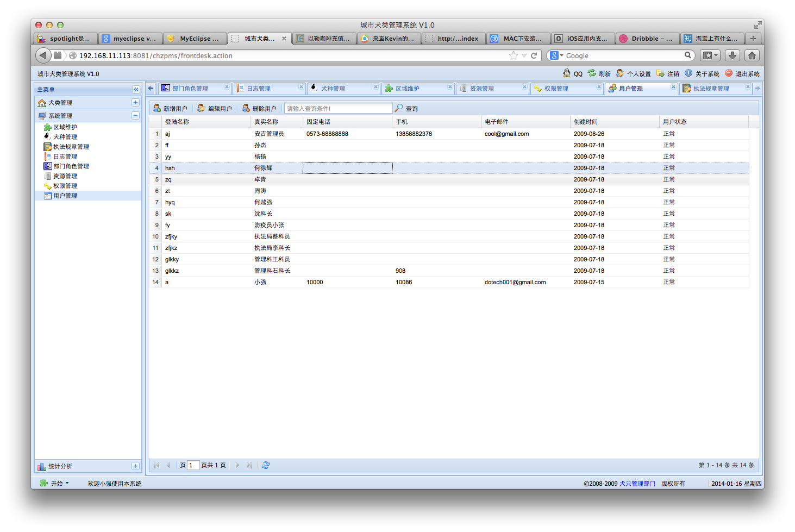Screen dimensions: 795x532
Task: Sort by 登陆名称 column header
Action: [x=206, y=122]
